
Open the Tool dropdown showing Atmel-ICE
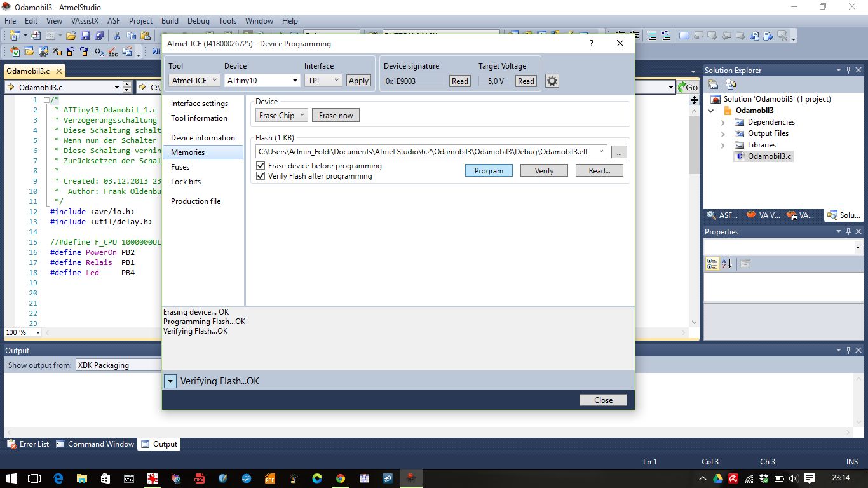194,81
